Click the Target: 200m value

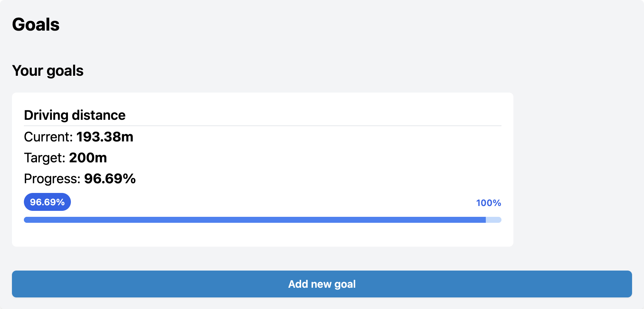[65, 158]
